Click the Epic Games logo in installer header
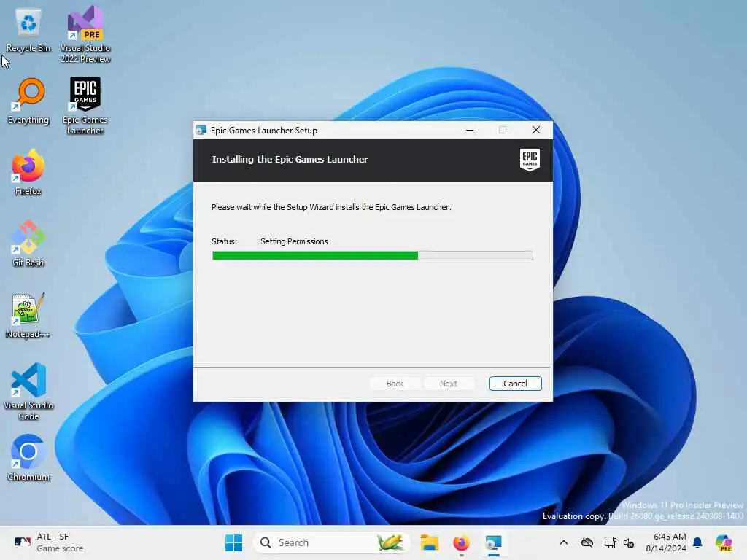747x560 pixels. (x=530, y=160)
